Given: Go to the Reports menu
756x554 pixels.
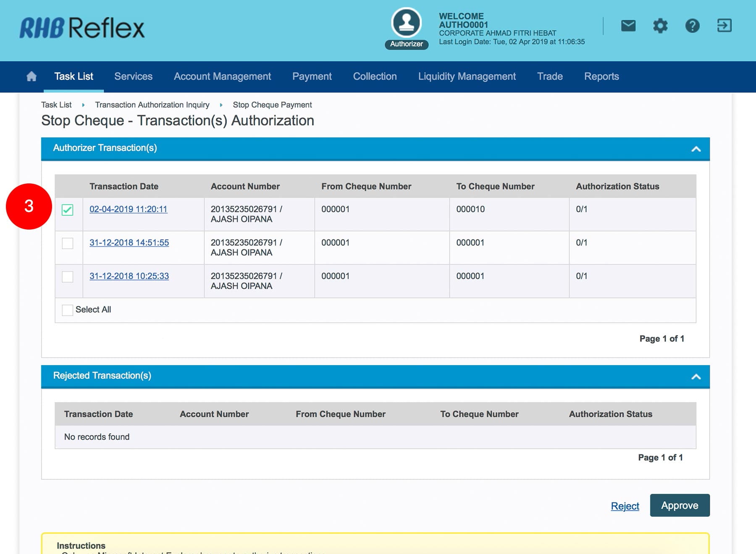Looking at the screenshot, I should click(x=601, y=76).
